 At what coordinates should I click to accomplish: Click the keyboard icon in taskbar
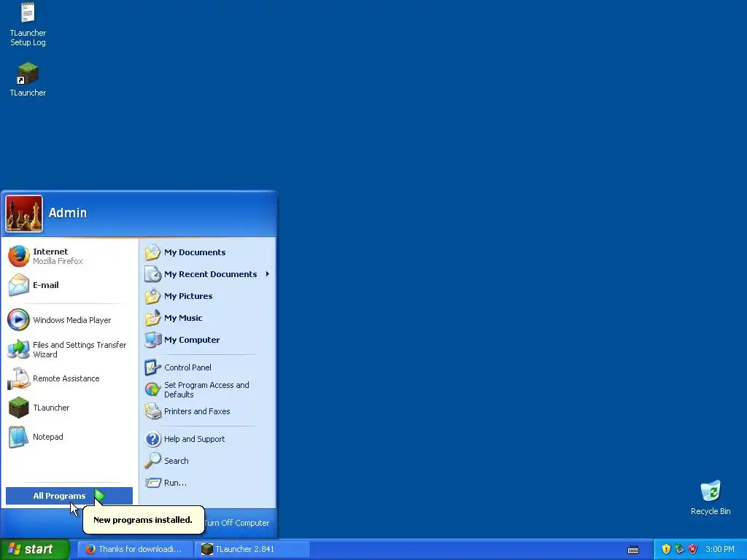633,550
